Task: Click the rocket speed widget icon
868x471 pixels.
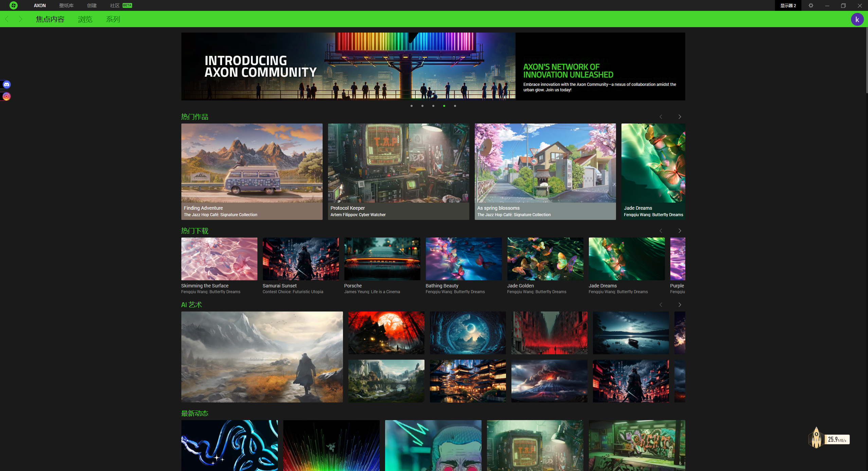Action: coord(816,438)
